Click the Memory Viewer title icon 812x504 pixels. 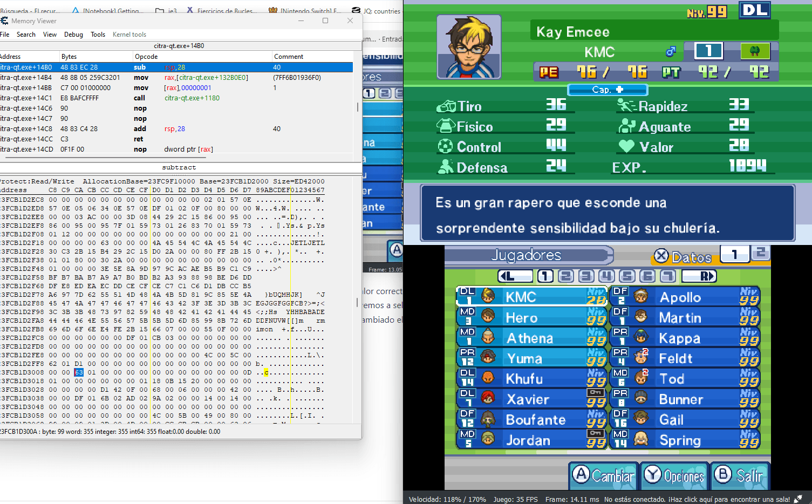click(4, 21)
